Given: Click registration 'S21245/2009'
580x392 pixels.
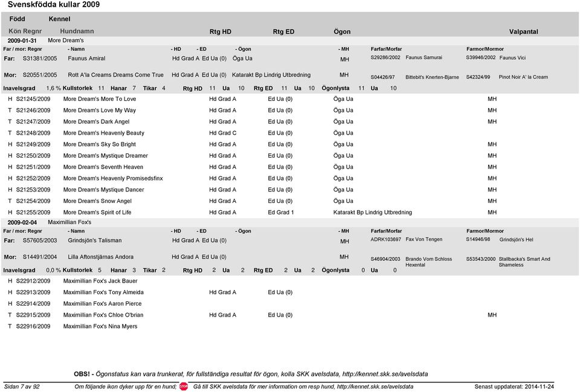Looking at the screenshot, I should click(x=33, y=98).
